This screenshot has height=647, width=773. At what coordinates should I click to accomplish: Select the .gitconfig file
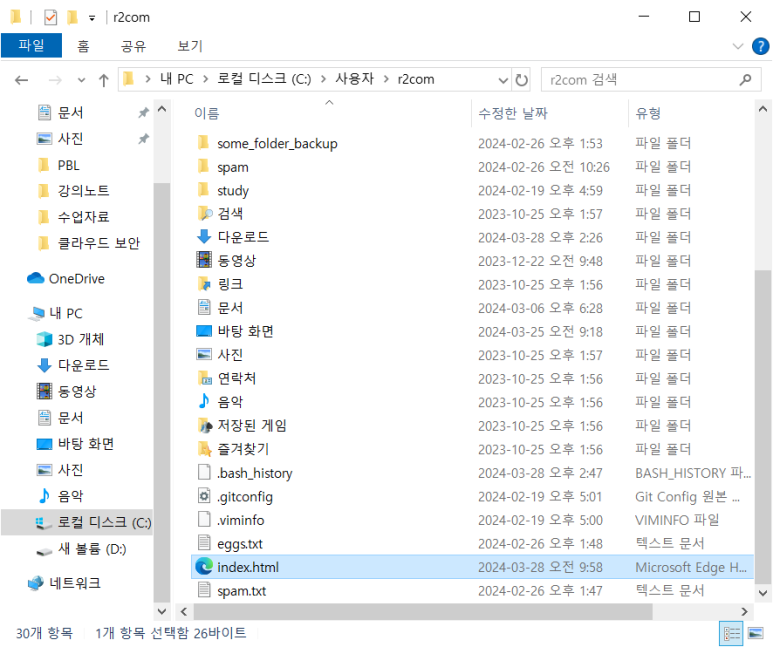pyautogui.click(x=245, y=497)
